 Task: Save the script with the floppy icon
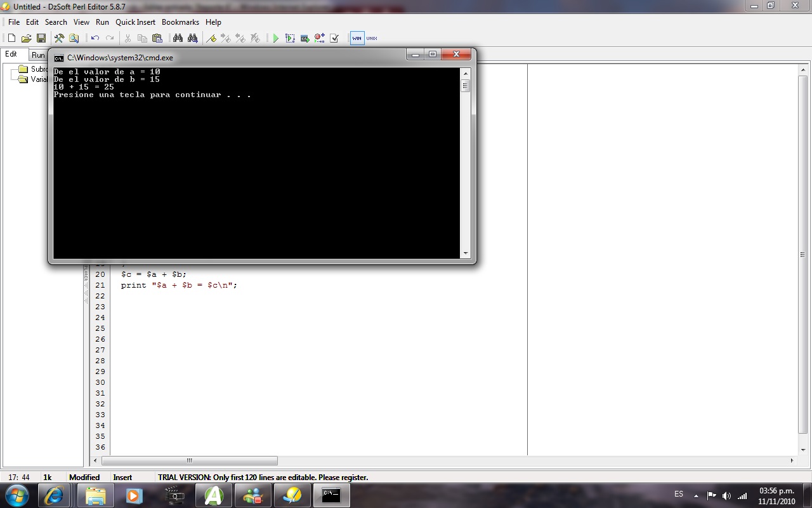[41, 38]
